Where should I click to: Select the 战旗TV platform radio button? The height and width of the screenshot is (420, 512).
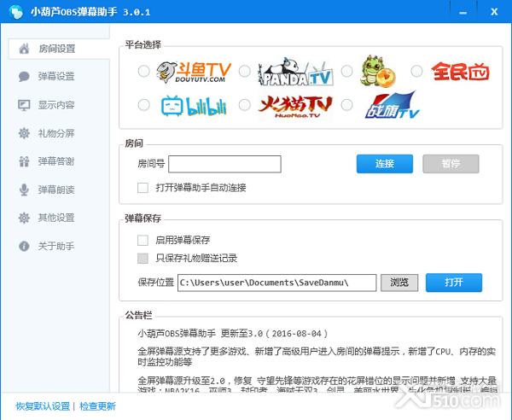coord(346,105)
